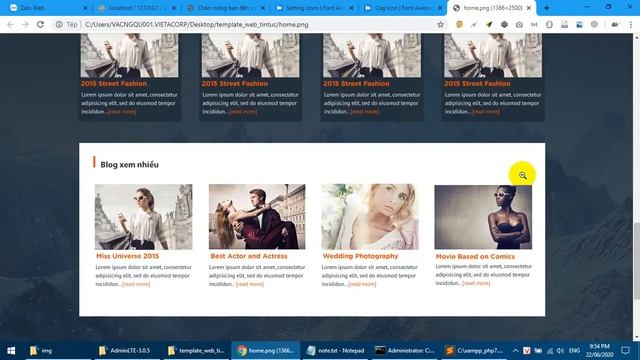This screenshot has height=360, width=640.
Task: Click the Wedding Photography thumbnail image
Action: point(370,217)
